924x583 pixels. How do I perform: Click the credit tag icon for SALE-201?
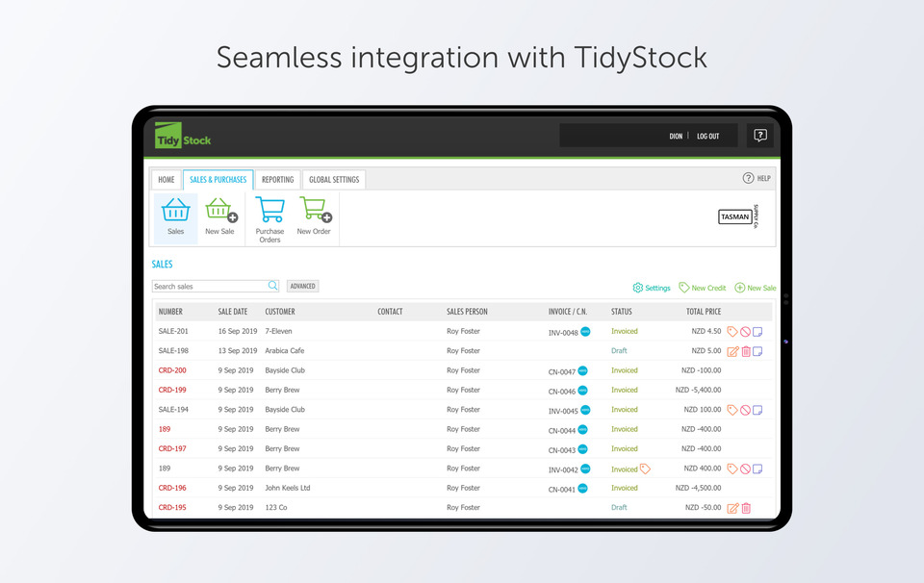(731, 332)
